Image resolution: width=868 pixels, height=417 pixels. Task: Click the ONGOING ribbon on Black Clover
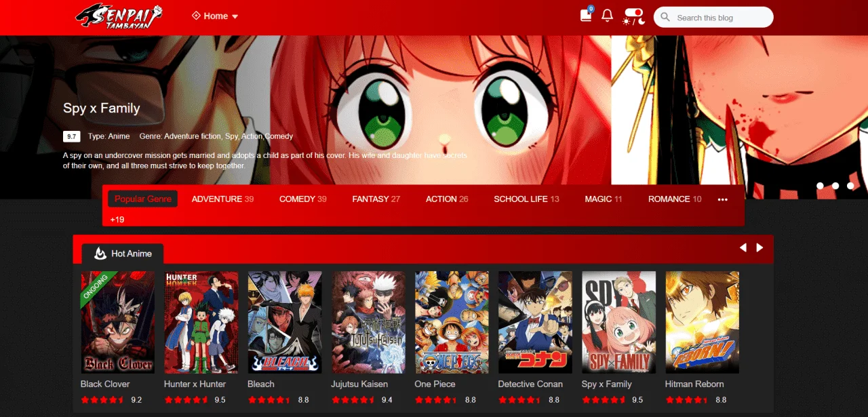(98, 289)
